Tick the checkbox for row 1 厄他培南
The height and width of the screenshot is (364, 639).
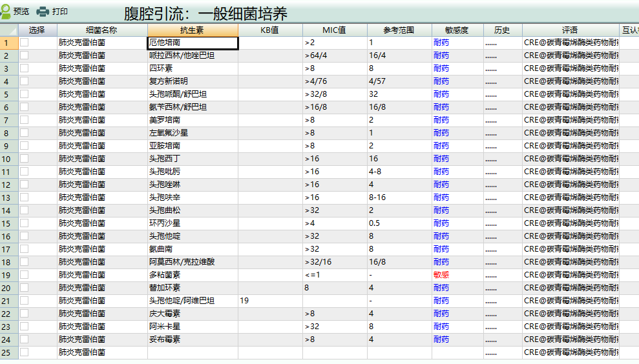coord(25,43)
